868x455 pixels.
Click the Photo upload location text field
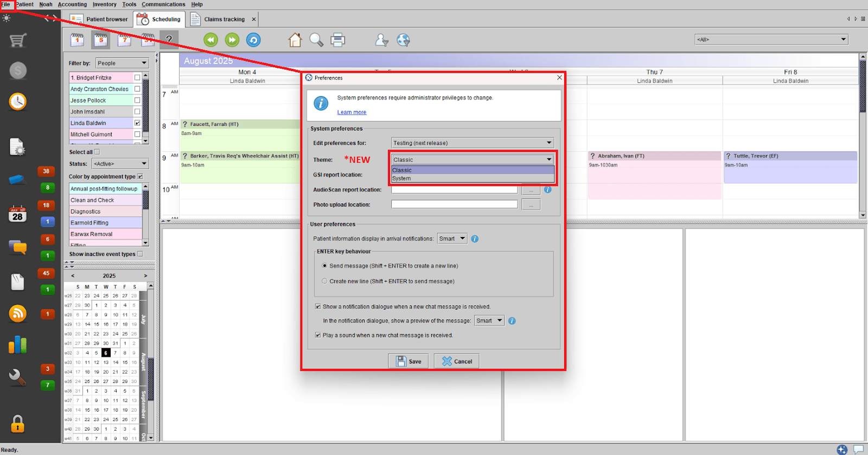(454, 204)
